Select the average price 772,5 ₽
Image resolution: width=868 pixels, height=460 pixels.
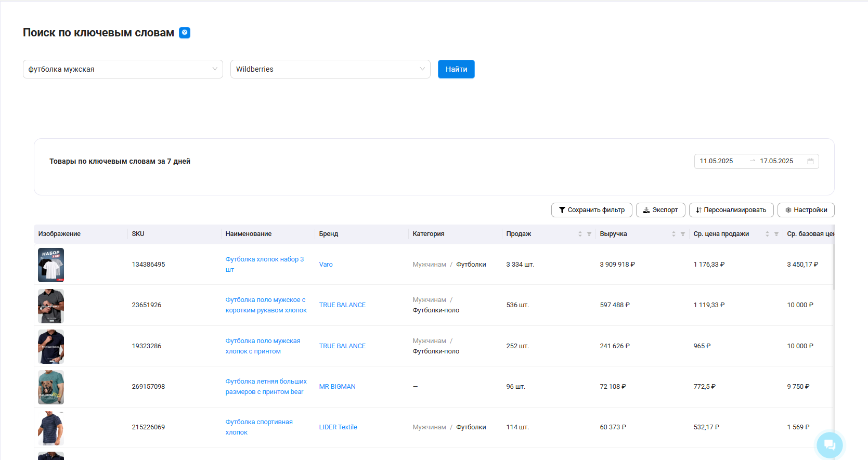pos(704,387)
